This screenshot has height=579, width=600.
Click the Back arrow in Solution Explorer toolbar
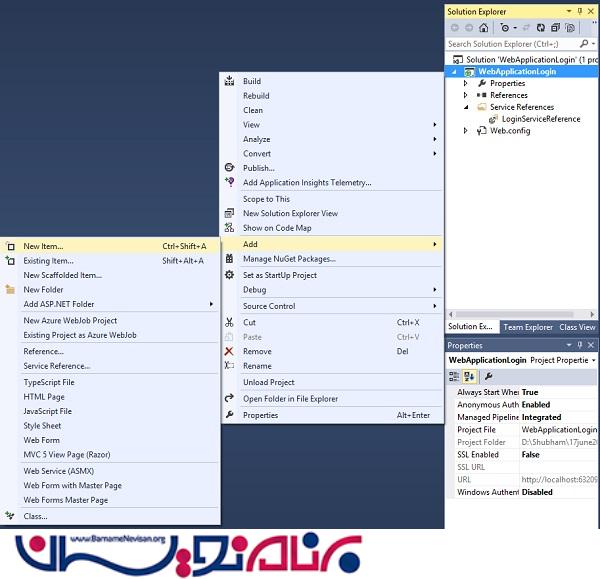pos(455,28)
